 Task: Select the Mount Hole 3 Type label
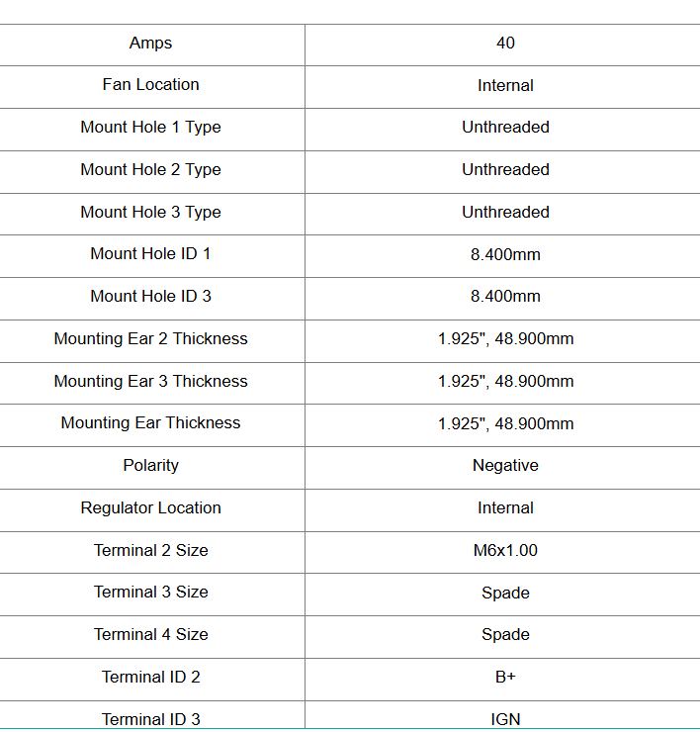(x=150, y=212)
